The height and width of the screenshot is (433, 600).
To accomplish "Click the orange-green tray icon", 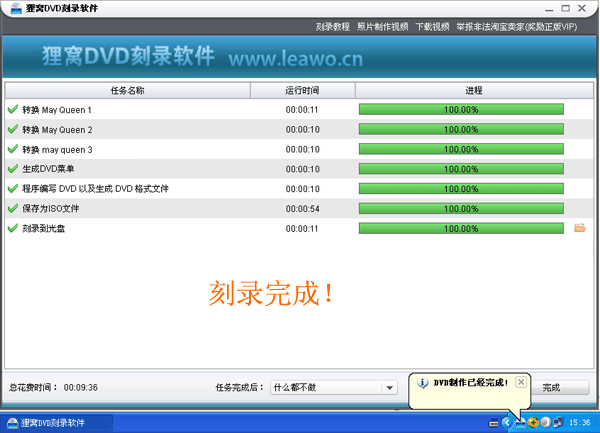I will [533, 423].
